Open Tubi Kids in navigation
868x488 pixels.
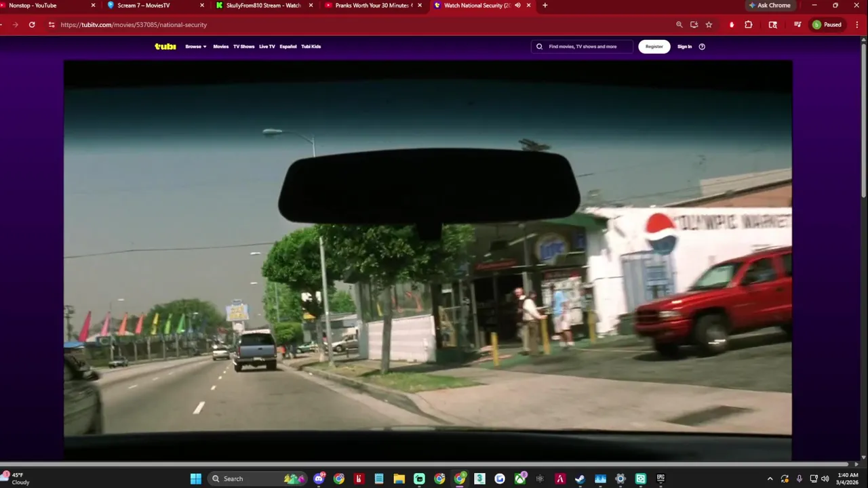click(311, 47)
